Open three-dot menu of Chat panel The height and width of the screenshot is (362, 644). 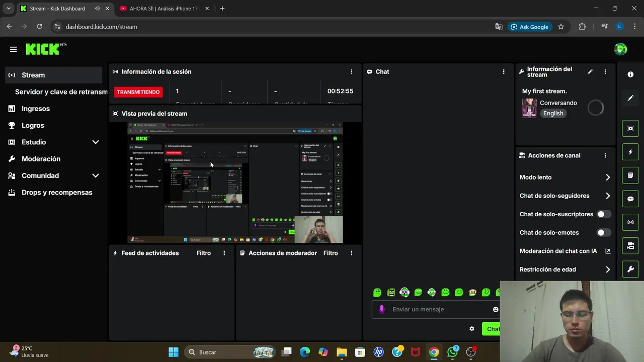[504, 72]
